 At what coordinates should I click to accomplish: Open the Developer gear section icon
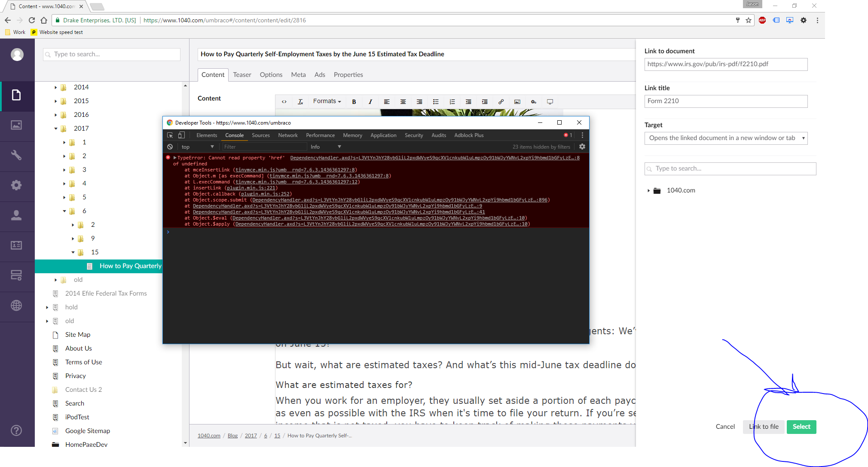click(16, 185)
